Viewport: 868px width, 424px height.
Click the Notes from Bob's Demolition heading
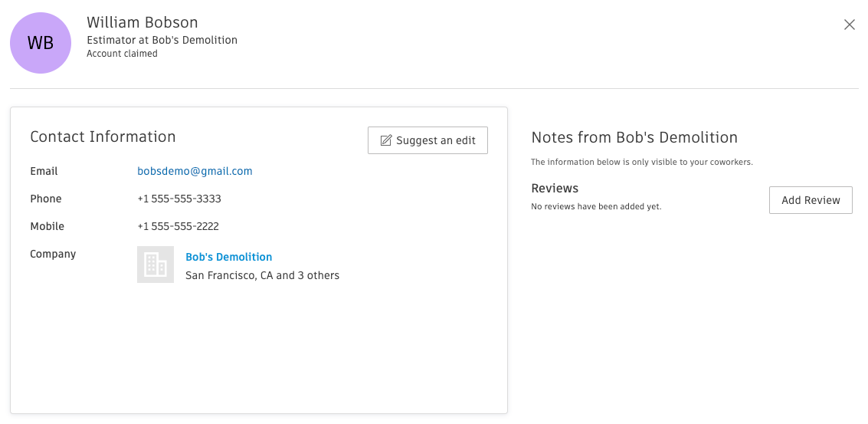[x=634, y=138]
